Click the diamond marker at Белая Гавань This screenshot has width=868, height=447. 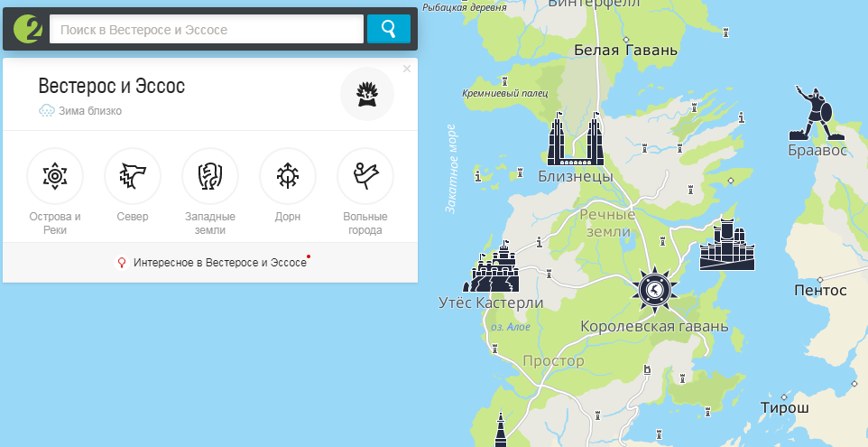626,40
